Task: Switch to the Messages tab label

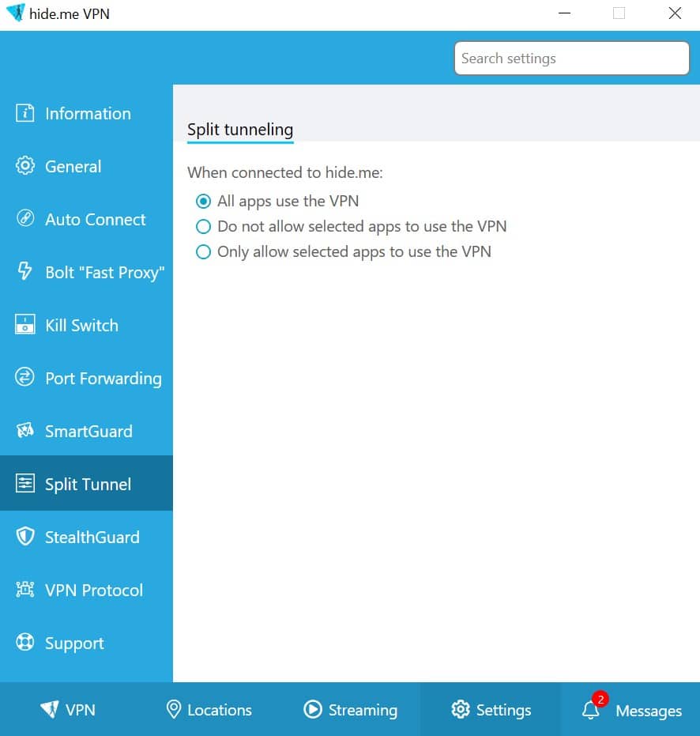Action: coord(649,711)
